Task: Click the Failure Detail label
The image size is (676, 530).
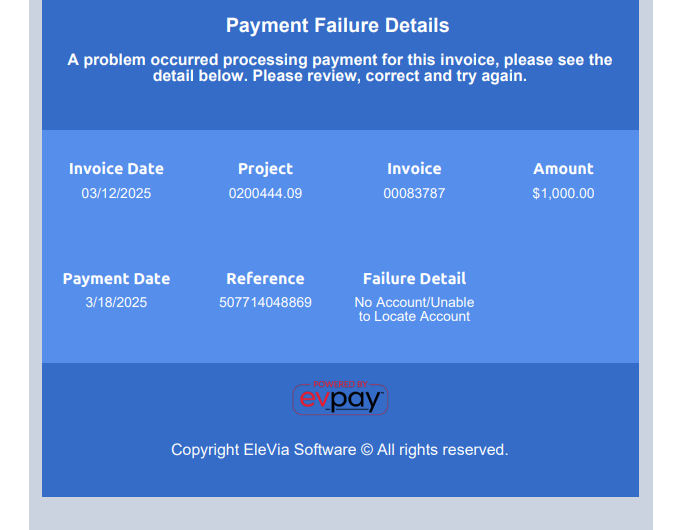Action: (414, 279)
